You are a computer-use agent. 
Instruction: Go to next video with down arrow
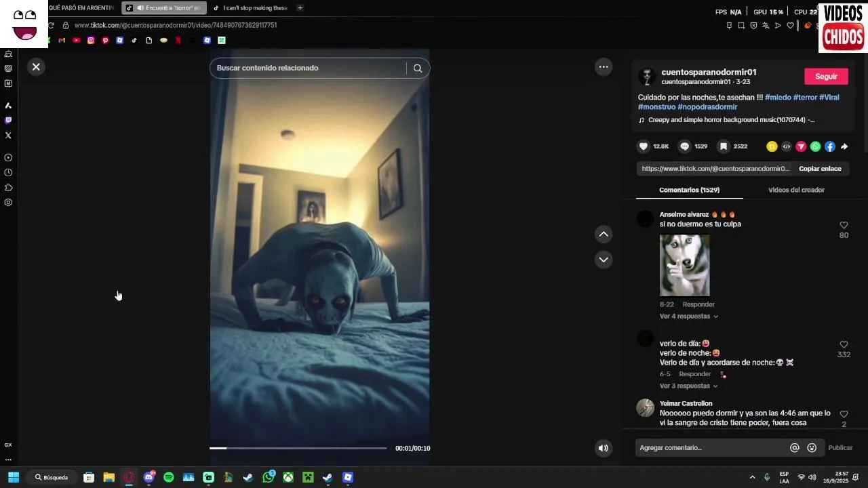604,260
